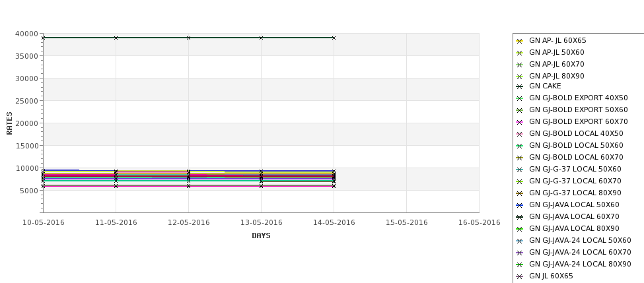Click GN GJ-JAVA-24 LOCAL 80X90 legend marker
This screenshot has width=644, height=283.
coord(519,265)
